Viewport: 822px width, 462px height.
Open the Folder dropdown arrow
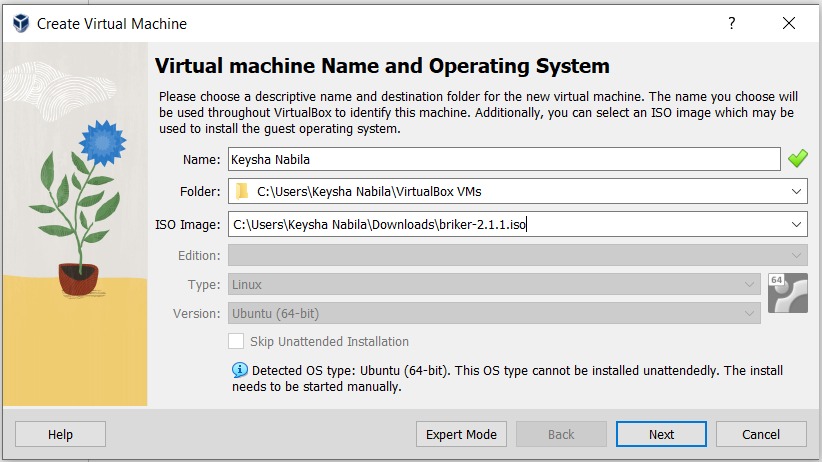click(796, 191)
